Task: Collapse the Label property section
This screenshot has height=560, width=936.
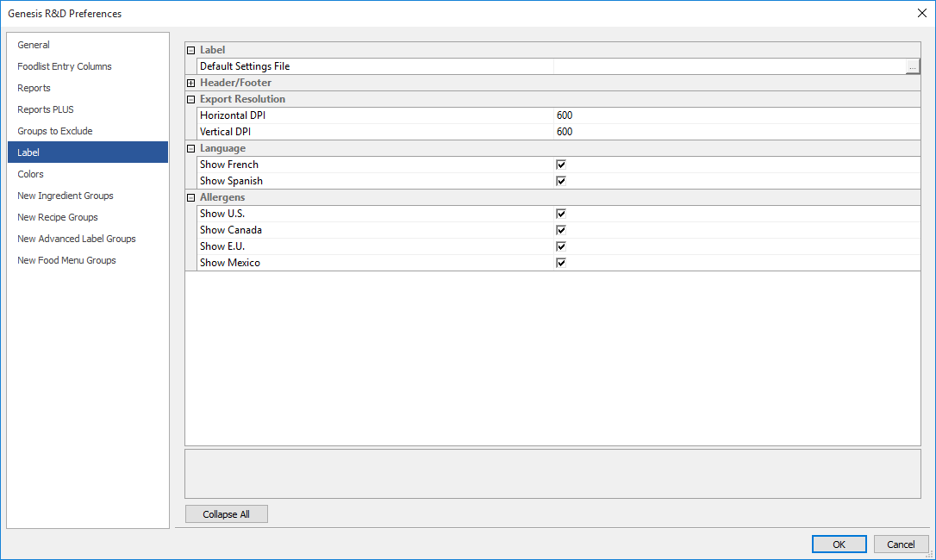Action: pos(191,50)
